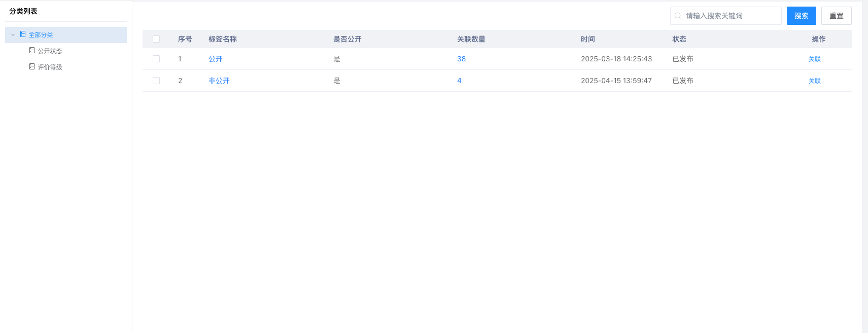Click the blue 搜索 button
Image resolution: width=868 pixels, height=333 pixels.
[x=802, y=16]
